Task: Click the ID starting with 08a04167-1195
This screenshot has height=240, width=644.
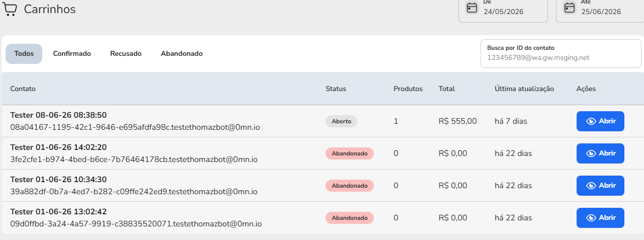Action: (x=135, y=127)
